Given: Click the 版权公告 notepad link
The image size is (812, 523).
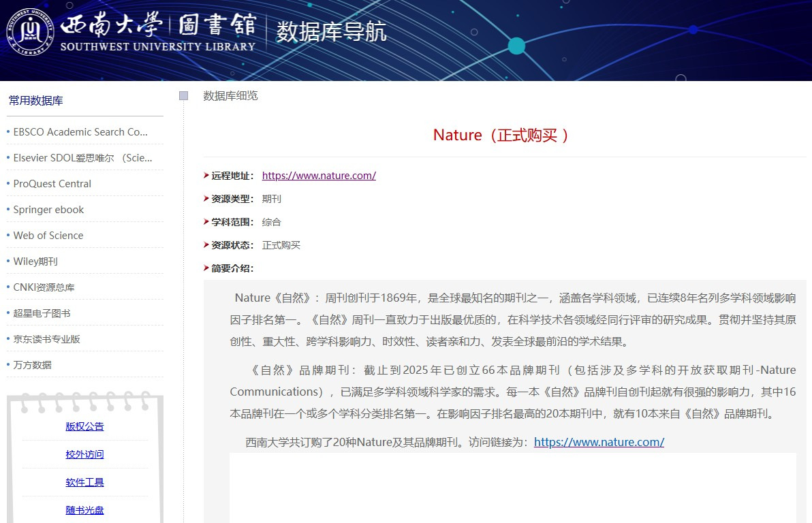Looking at the screenshot, I should (85, 427).
